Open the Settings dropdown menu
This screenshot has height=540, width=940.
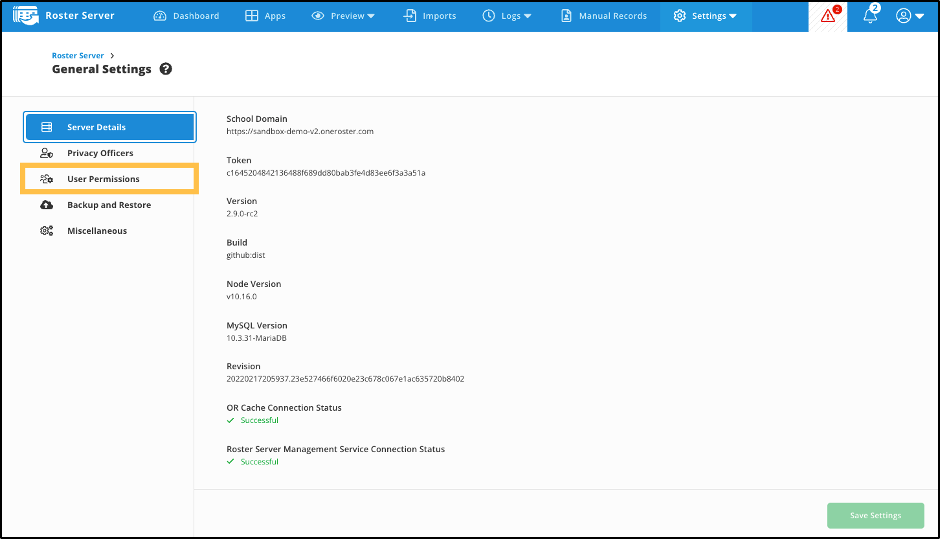click(x=706, y=16)
